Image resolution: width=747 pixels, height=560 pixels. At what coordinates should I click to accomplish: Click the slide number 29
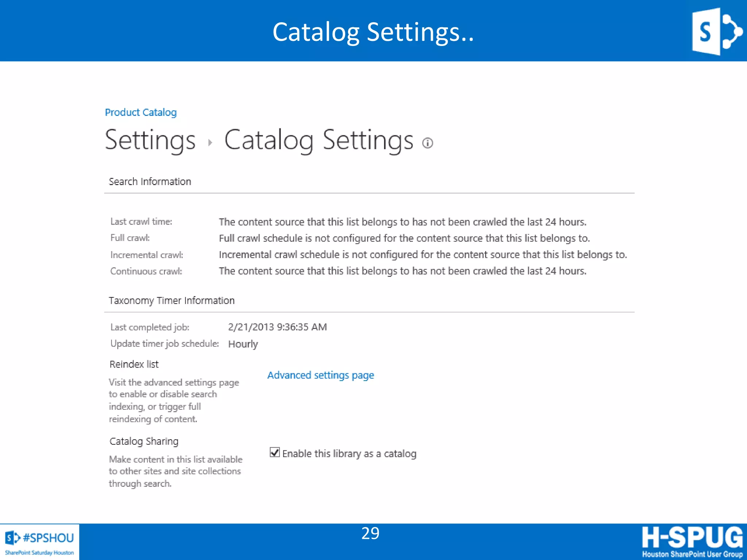[370, 533]
